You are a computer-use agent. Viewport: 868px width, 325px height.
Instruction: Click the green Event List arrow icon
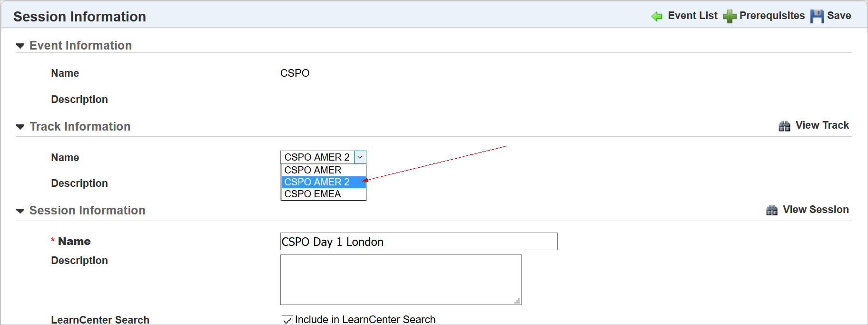click(x=657, y=16)
